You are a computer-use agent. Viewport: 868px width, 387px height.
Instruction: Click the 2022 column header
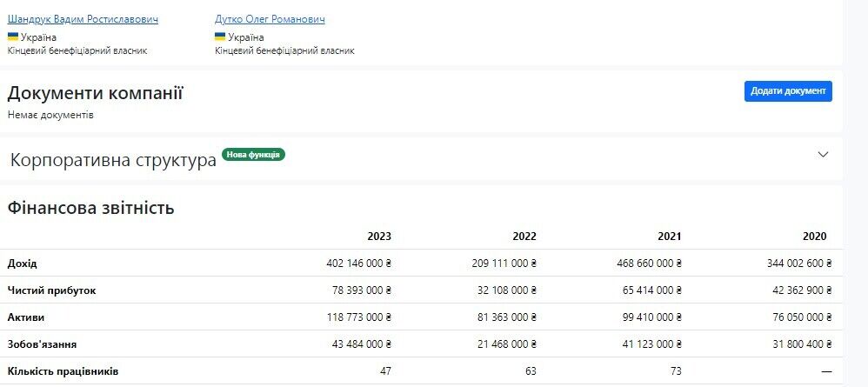click(524, 237)
